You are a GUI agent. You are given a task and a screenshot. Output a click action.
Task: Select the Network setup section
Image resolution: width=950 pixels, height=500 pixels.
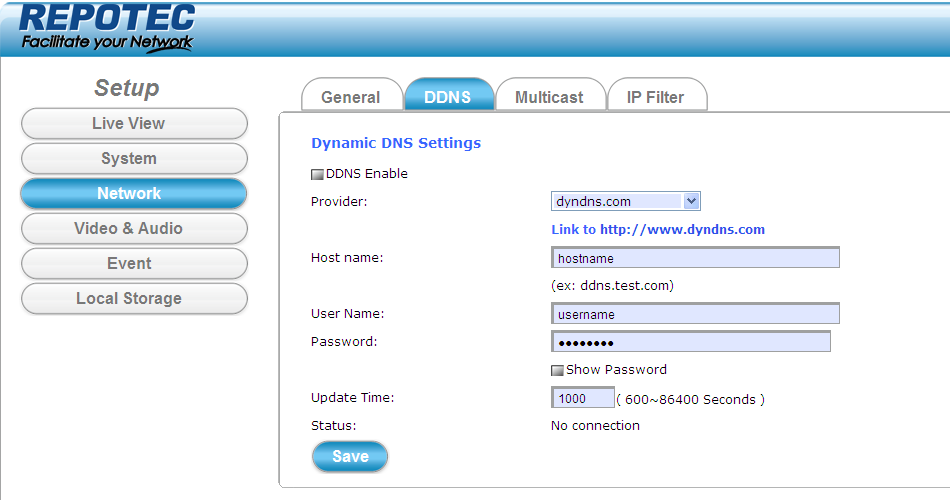pyautogui.click(x=133, y=194)
